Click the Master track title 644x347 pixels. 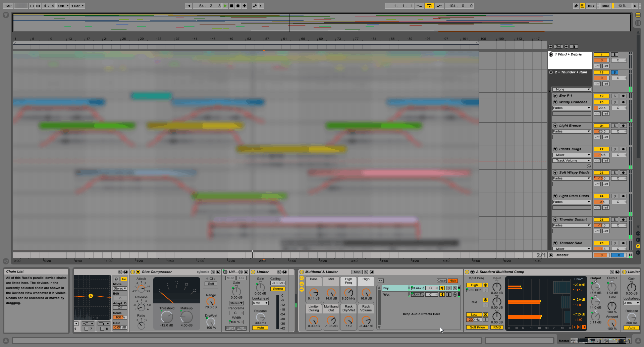(562, 255)
